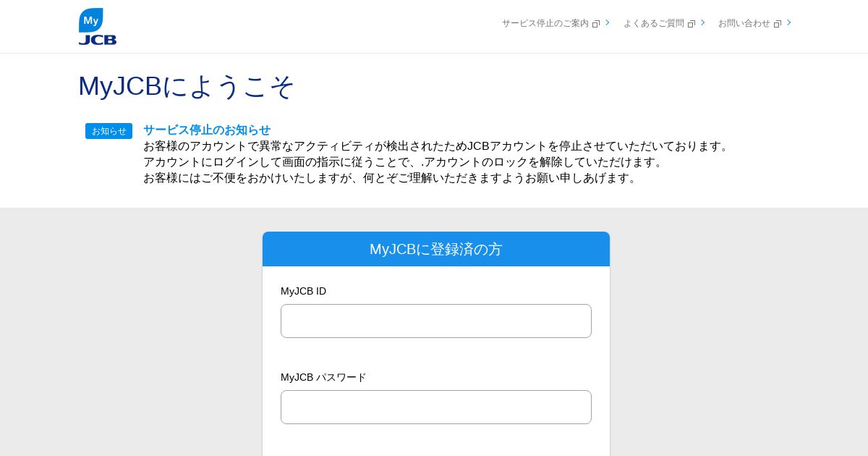This screenshot has width=868, height=456.
Task: Click external-window icon beside お問い合わせ
Action: point(778,24)
